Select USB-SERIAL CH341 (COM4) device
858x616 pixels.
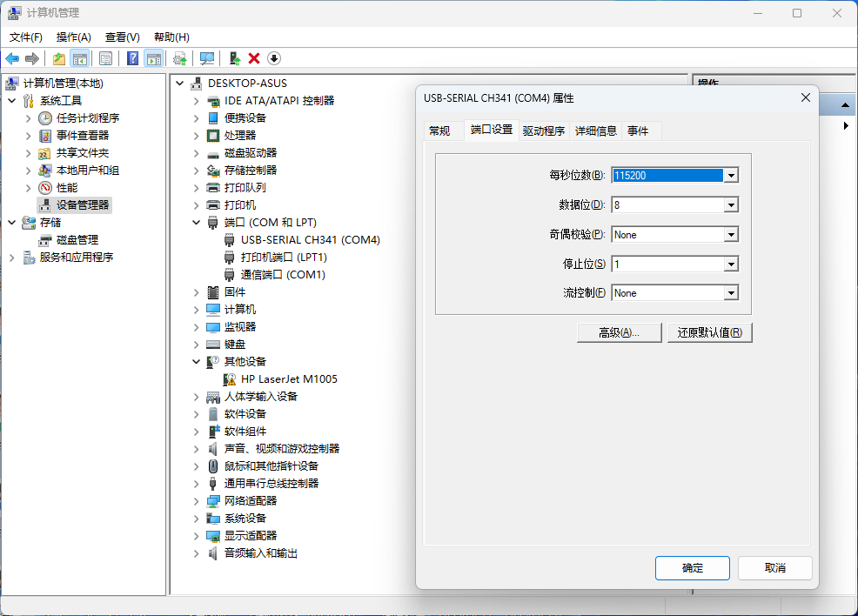click(x=311, y=240)
